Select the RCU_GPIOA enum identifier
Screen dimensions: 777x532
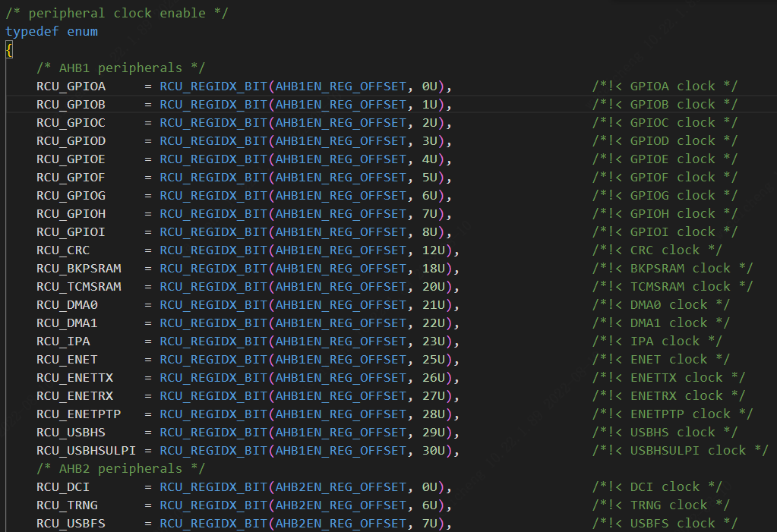tap(71, 86)
